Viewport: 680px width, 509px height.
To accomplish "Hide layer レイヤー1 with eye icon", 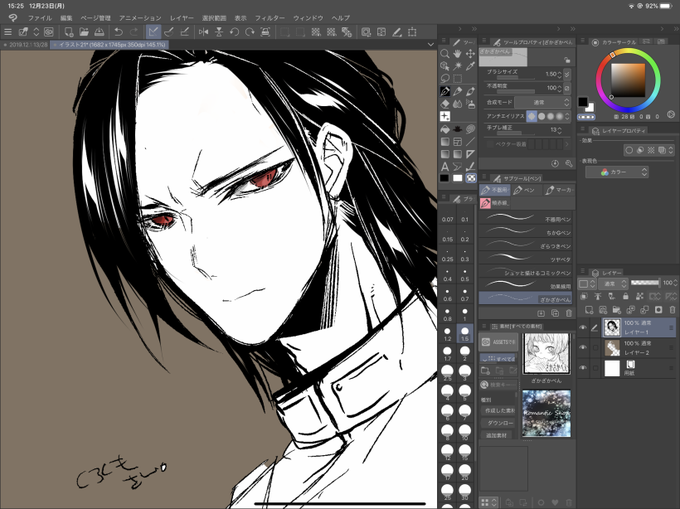I will point(583,328).
